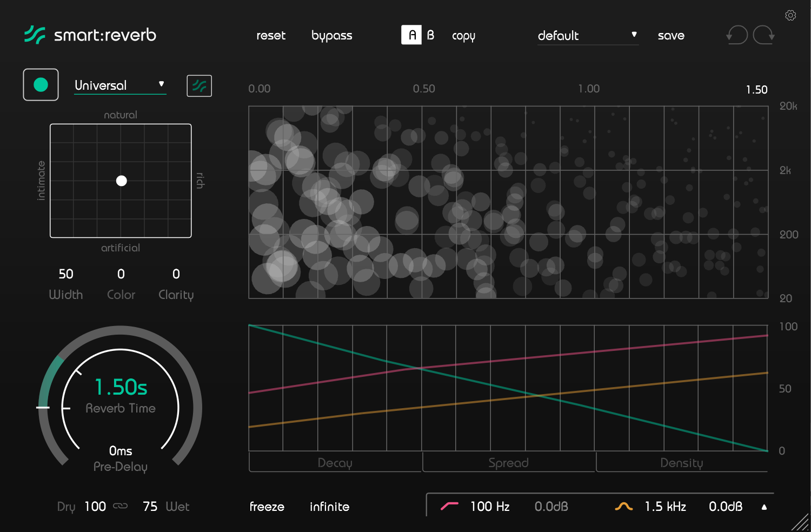Viewport: 811px width, 532px height.
Task: Open the default preset dropdown
Action: tap(588, 36)
